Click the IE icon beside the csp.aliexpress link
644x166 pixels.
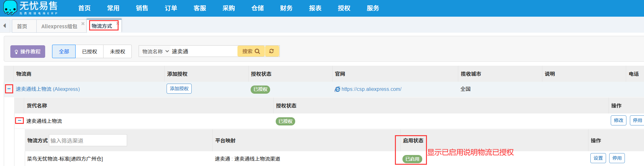click(x=338, y=89)
